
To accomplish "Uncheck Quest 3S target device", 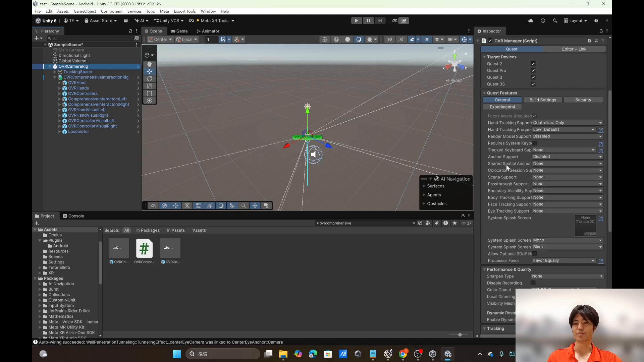I will coord(533,84).
